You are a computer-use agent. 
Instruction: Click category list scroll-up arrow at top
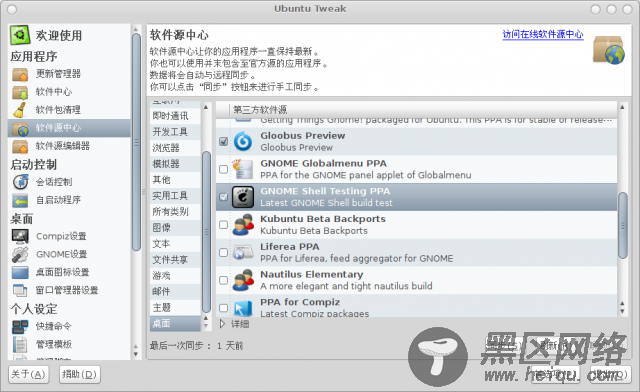coord(206,107)
